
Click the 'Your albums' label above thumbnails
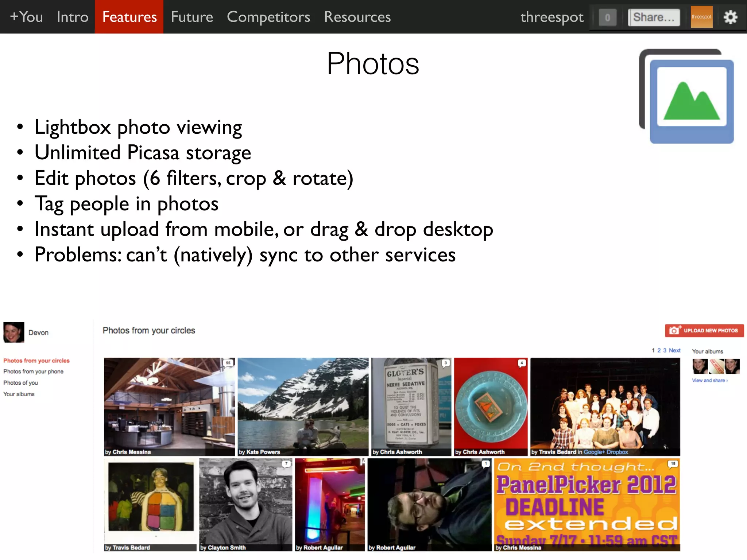point(708,351)
